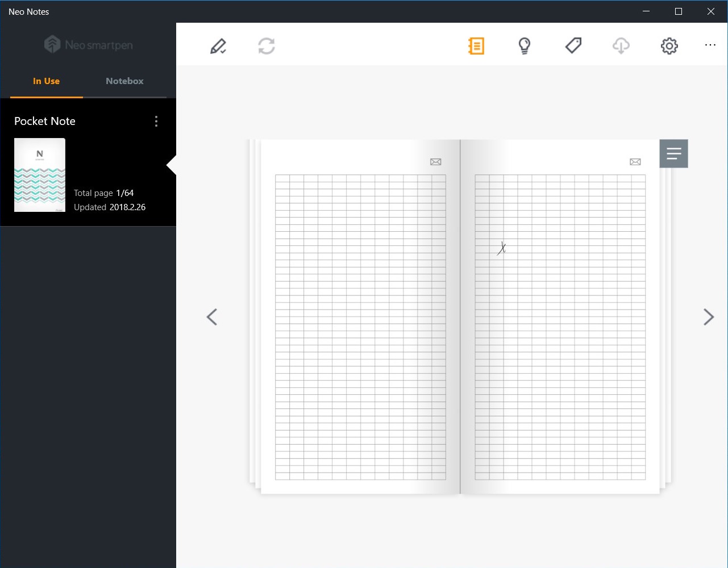Click the cloud download icon

(621, 46)
